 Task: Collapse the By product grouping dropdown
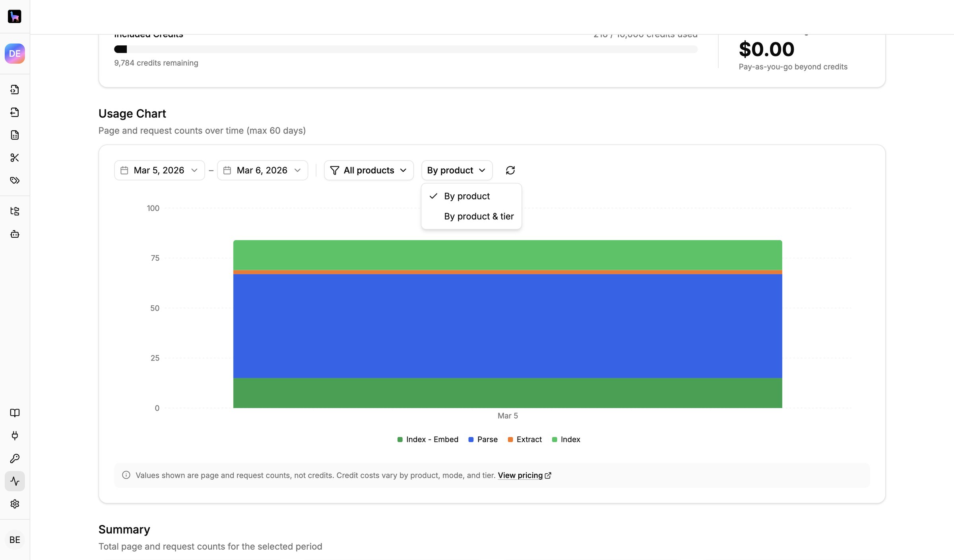457,170
